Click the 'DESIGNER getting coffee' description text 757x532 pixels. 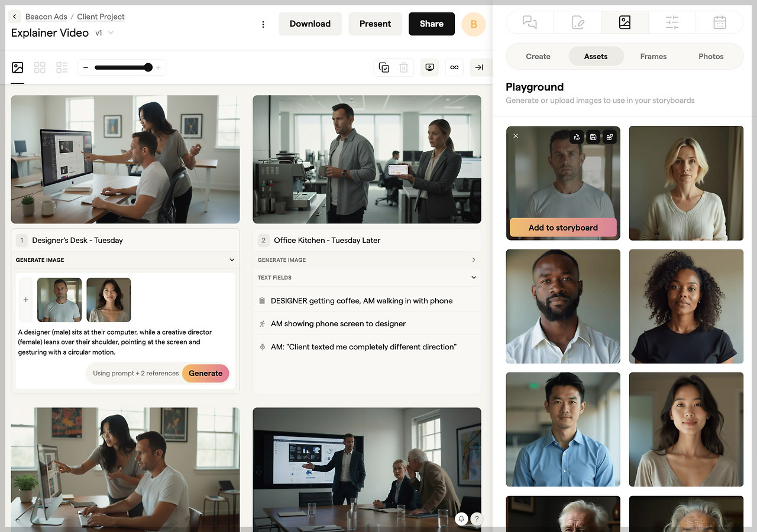coord(362,301)
